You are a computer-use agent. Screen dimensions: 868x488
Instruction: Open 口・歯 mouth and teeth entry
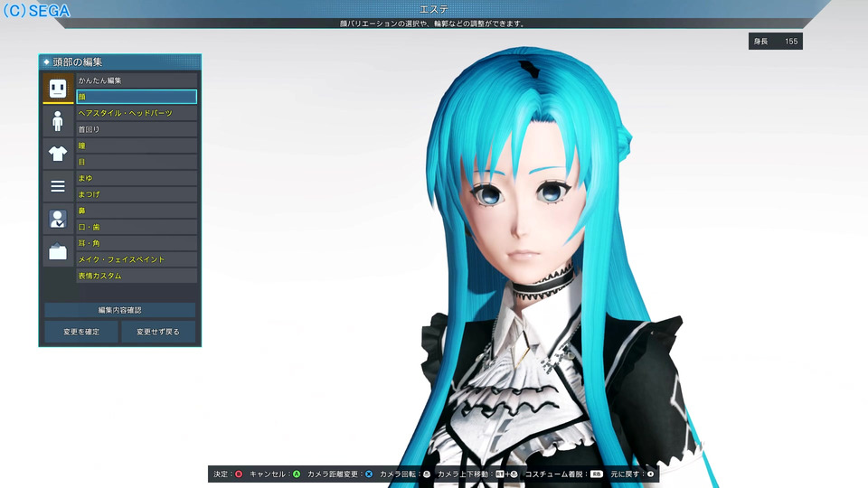[x=137, y=227]
